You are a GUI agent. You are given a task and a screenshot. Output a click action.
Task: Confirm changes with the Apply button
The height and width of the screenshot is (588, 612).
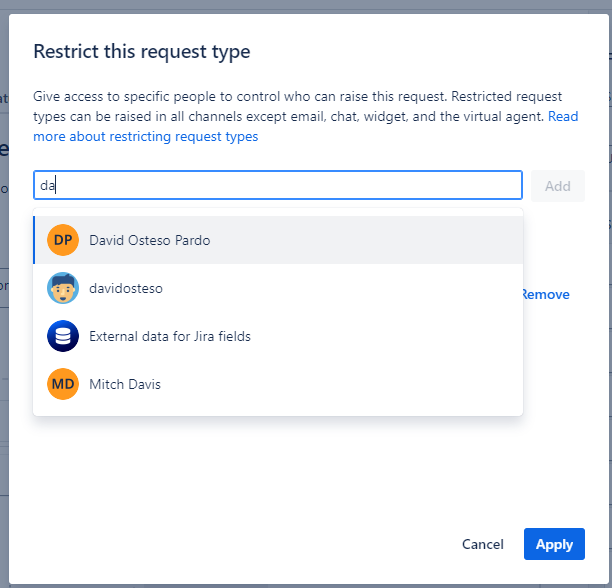tap(554, 544)
